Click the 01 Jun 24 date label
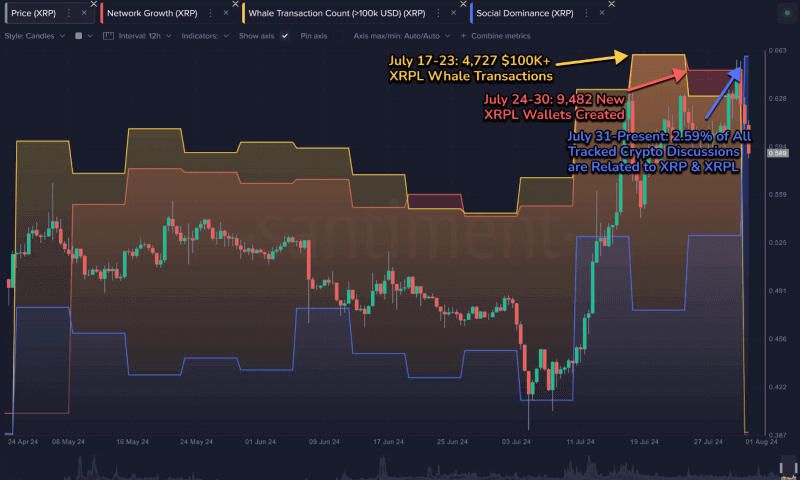The width and height of the screenshot is (800, 480). 260,442
